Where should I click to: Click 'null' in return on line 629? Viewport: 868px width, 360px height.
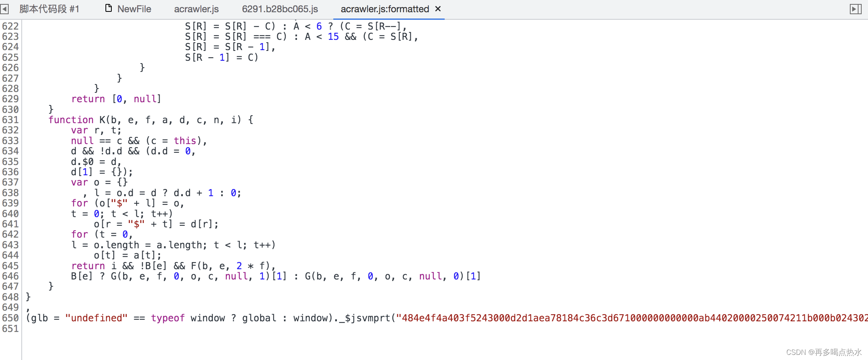point(145,99)
